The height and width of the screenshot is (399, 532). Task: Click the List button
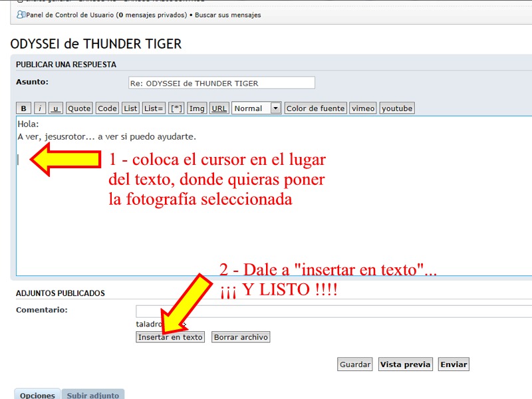coord(130,108)
